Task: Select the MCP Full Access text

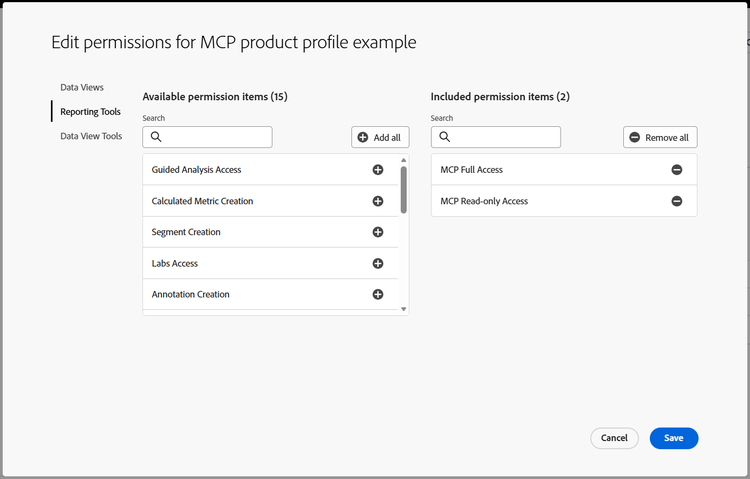Action: [x=472, y=170]
